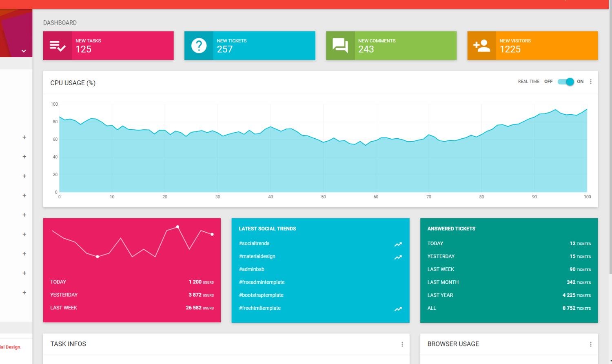Click the New Tasks checklist icon
Image resolution: width=612 pixels, height=364 pixels.
pyautogui.click(x=58, y=46)
